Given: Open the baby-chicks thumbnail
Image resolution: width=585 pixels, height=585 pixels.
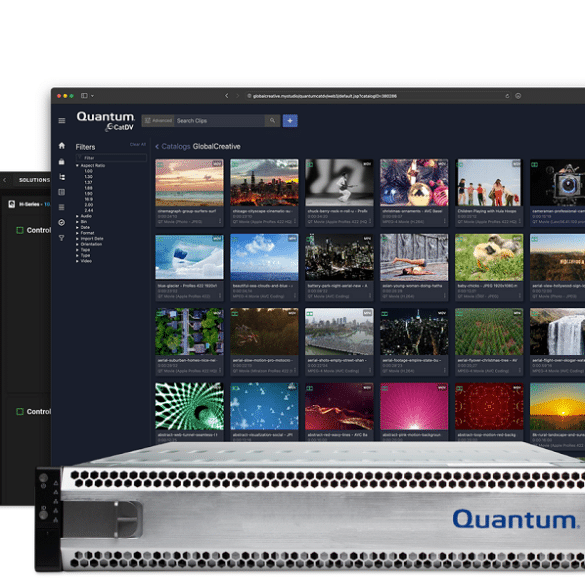Looking at the screenshot, I should 489,257.
